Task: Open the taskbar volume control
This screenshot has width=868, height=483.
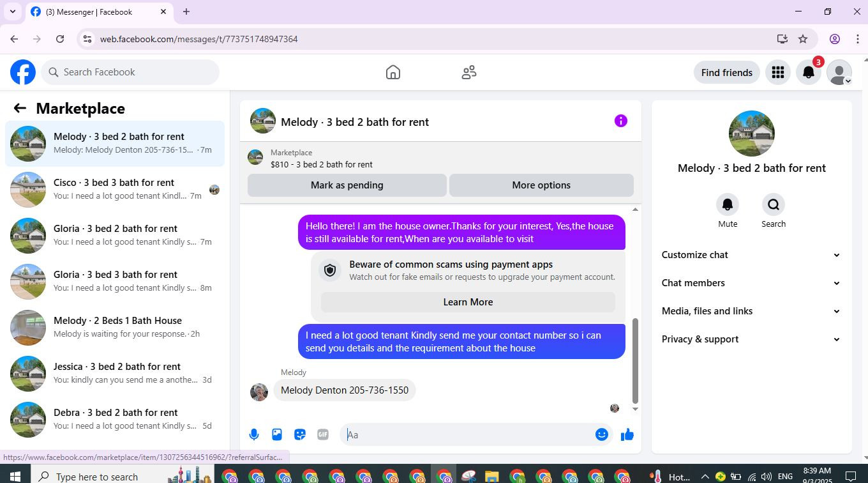Action: [x=766, y=477]
